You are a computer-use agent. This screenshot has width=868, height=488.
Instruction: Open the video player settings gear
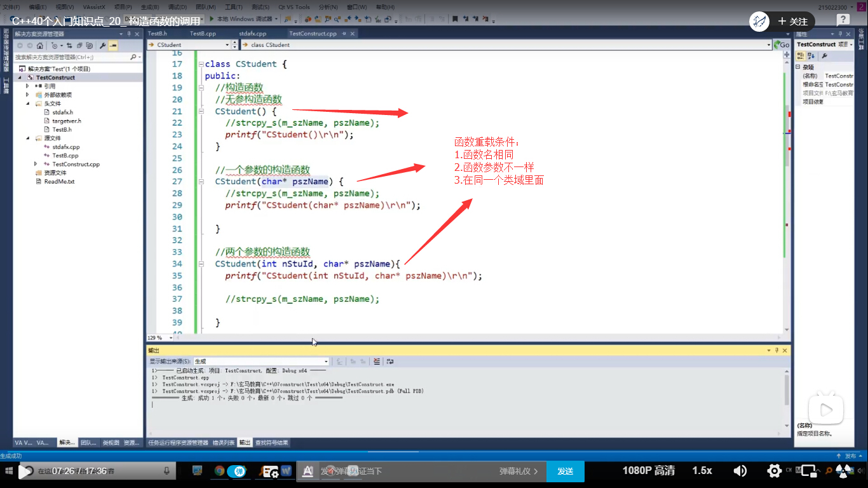tap(774, 471)
